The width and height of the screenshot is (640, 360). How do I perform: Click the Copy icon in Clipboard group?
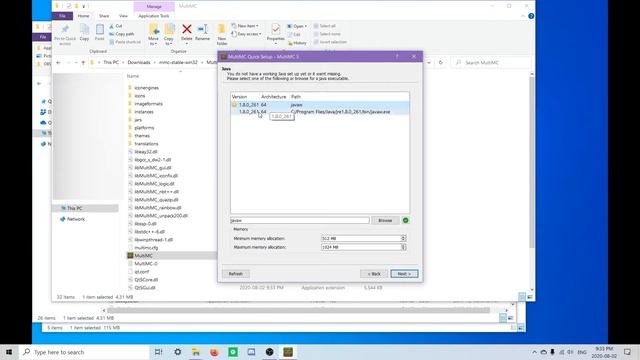[x=84, y=32]
